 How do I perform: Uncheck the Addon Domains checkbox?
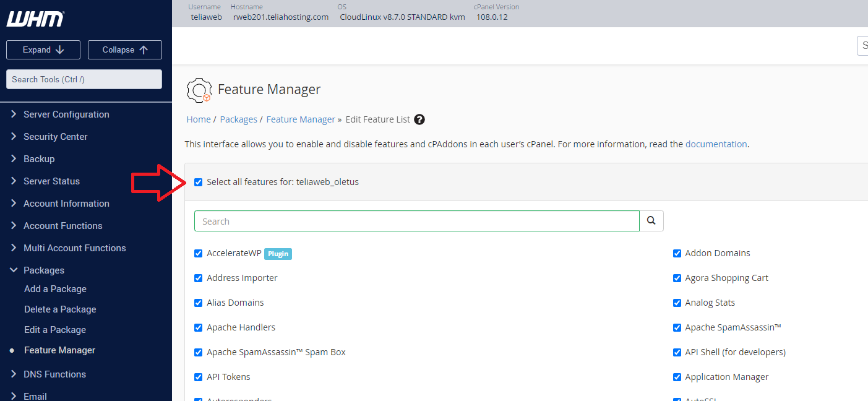tap(677, 253)
